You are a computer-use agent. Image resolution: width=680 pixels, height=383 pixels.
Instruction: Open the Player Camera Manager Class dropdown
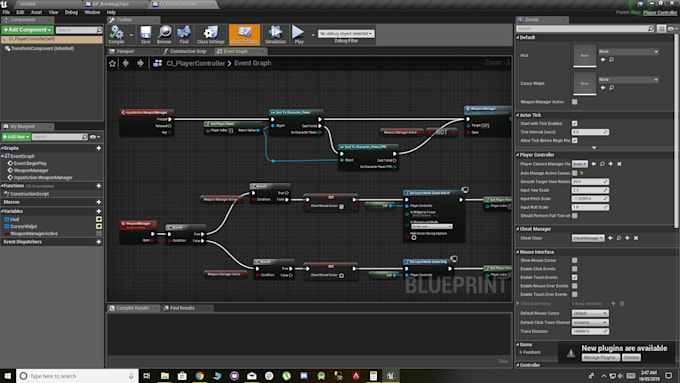pyautogui.click(x=579, y=164)
